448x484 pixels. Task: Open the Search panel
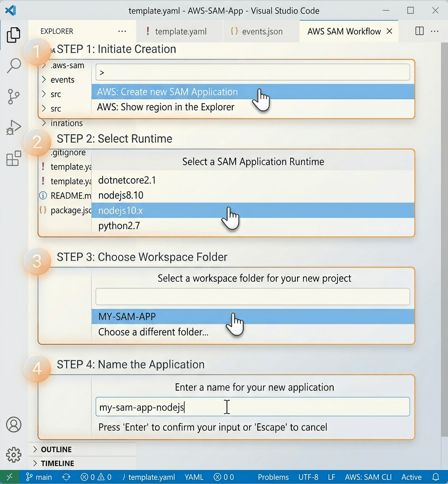point(14,65)
